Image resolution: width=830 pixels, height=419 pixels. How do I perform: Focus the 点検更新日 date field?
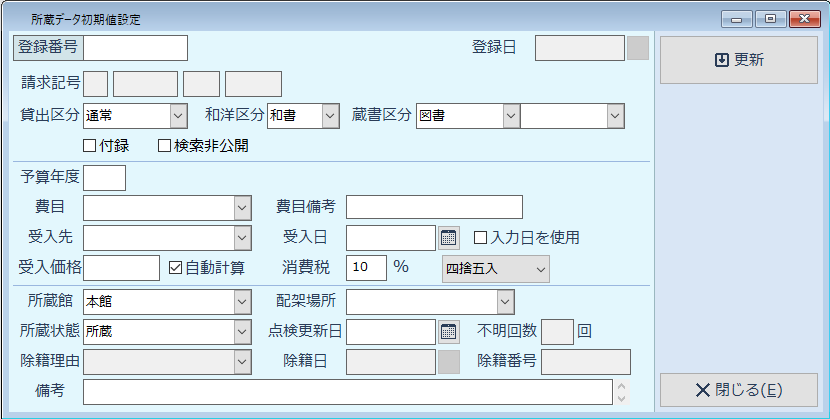[391, 332]
